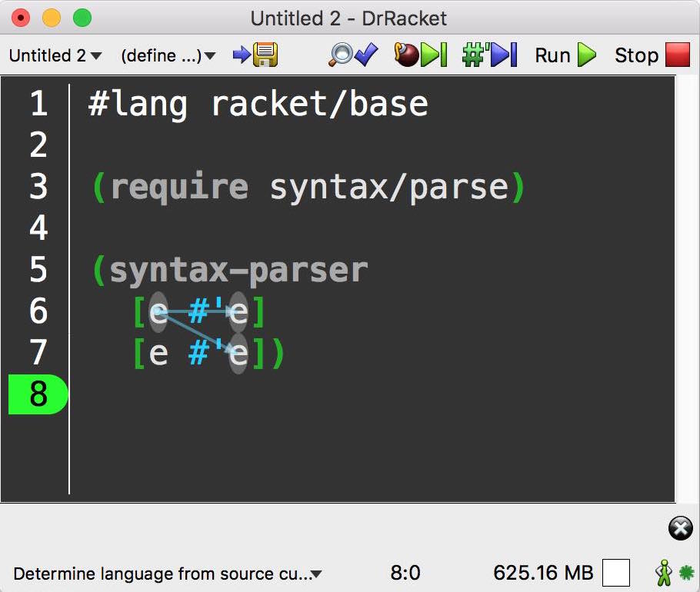The width and height of the screenshot is (700, 592).
Task: Click the running man status icon
Action: [x=664, y=573]
